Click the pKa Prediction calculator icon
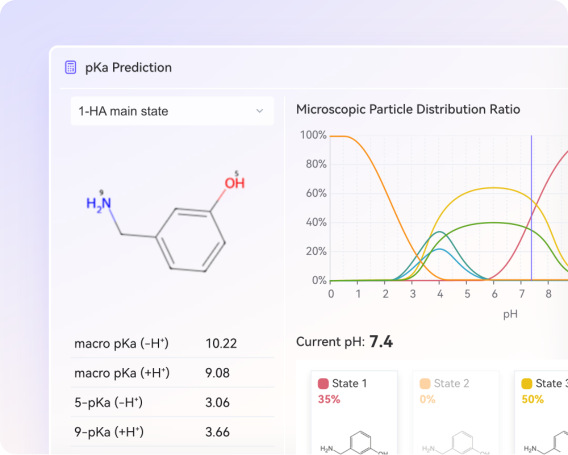This screenshot has height=455, width=568. coord(70,67)
